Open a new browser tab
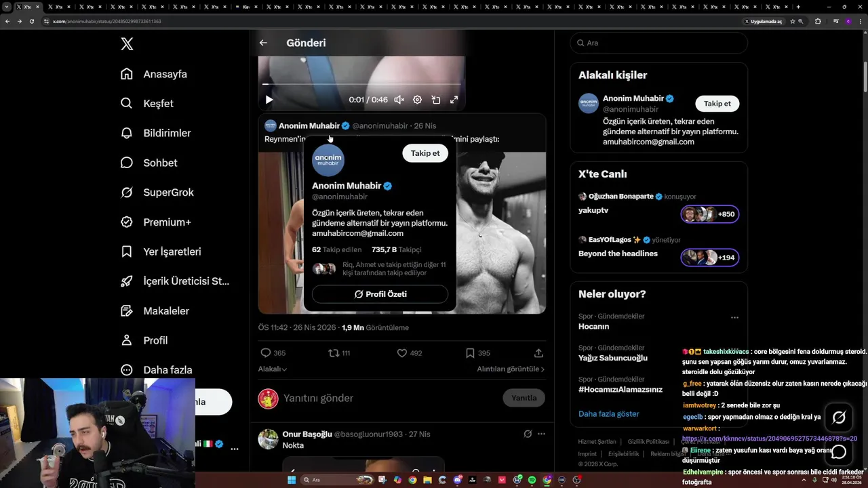The height and width of the screenshot is (488, 868). pos(798,7)
